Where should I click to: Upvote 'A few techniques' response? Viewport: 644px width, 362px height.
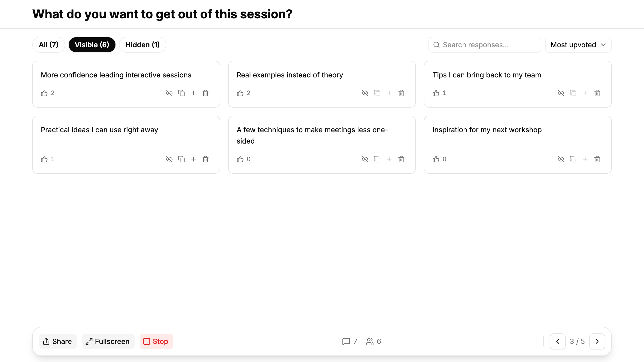(240, 159)
